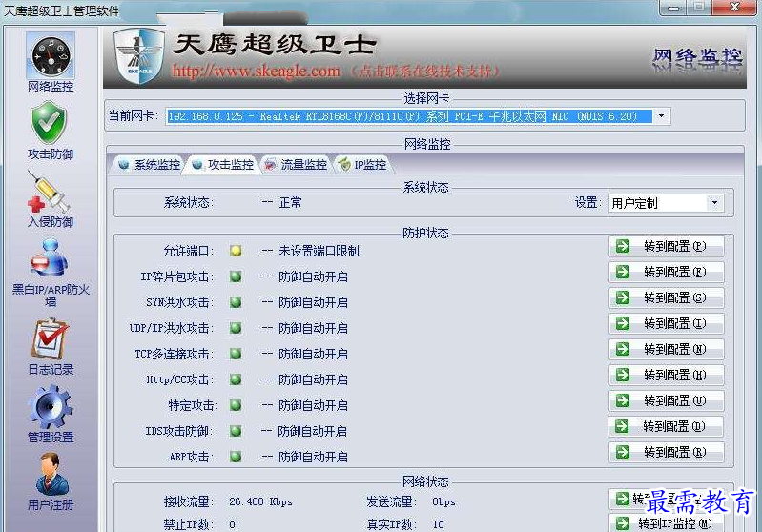Screen dimensions: 762x532
Task: Click 转到配置 (U) for 特定攻击
Action: click(x=667, y=400)
